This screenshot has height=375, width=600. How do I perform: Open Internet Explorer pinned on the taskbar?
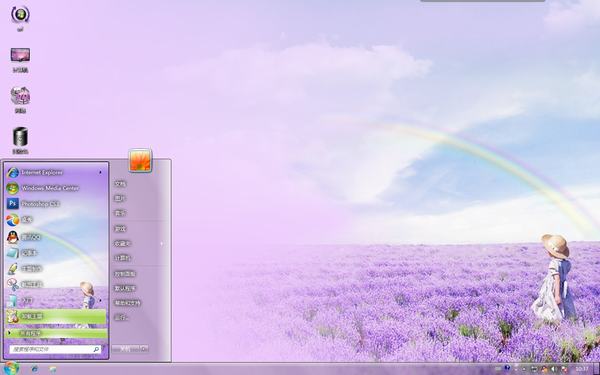pyautogui.click(x=34, y=369)
